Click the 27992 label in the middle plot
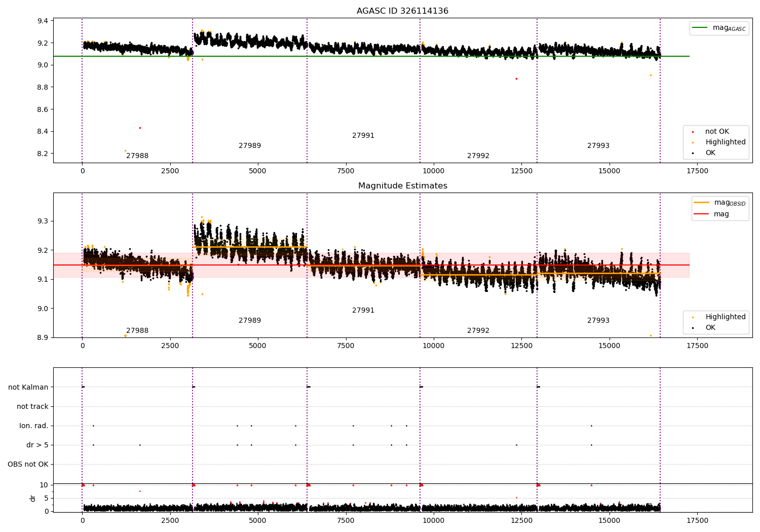 pos(478,331)
